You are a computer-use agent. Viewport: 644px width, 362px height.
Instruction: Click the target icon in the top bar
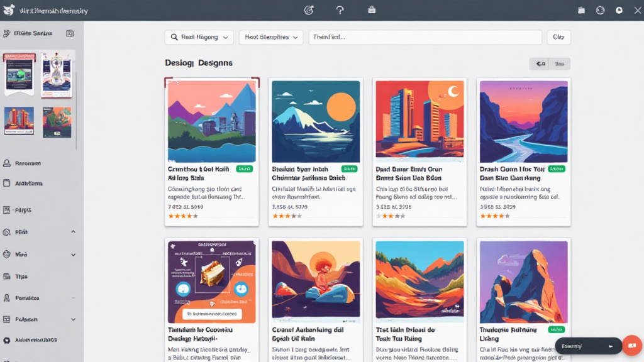pyautogui.click(x=309, y=10)
